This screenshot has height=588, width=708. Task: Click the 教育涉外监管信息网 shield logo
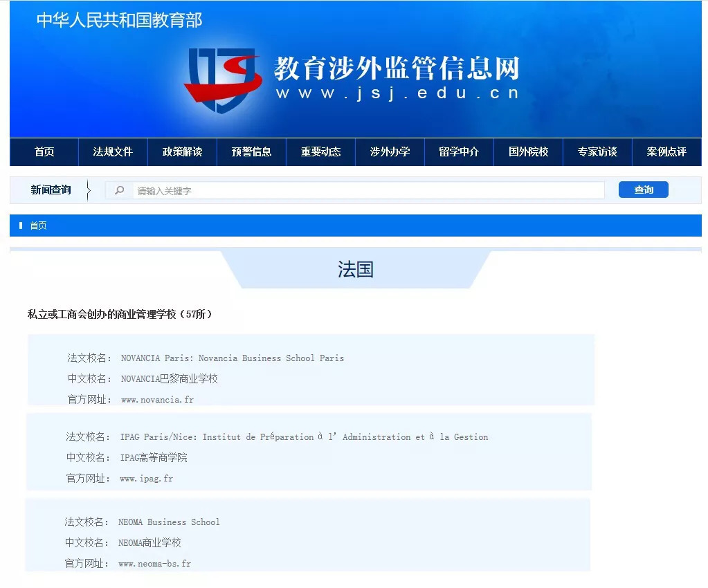pyautogui.click(x=221, y=76)
